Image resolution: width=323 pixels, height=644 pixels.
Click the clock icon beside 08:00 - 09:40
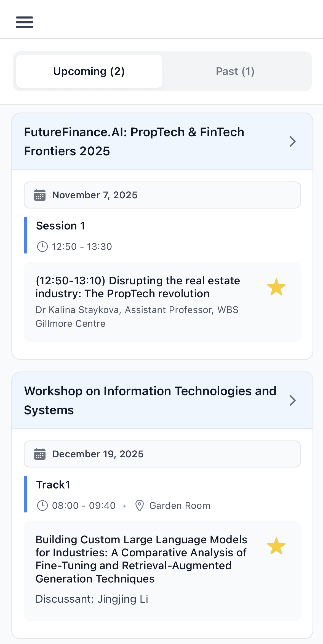point(42,506)
